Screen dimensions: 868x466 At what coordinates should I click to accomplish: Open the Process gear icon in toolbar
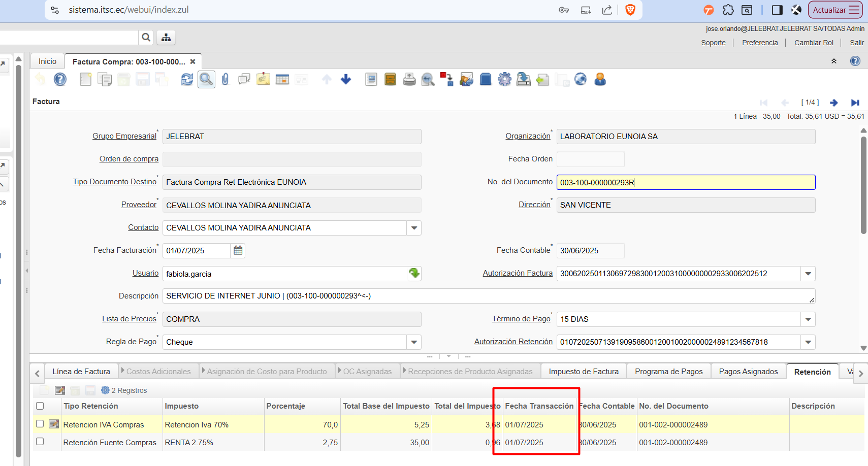pyautogui.click(x=504, y=80)
